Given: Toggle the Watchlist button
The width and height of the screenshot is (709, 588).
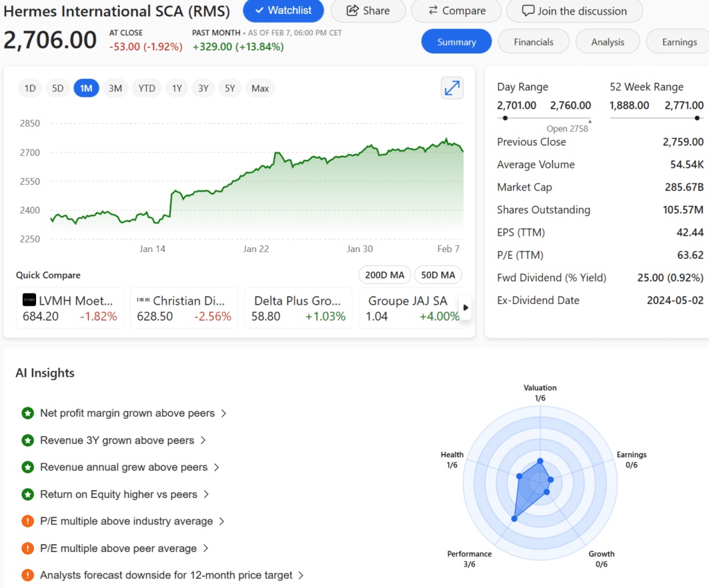Looking at the screenshot, I should tap(283, 10).
